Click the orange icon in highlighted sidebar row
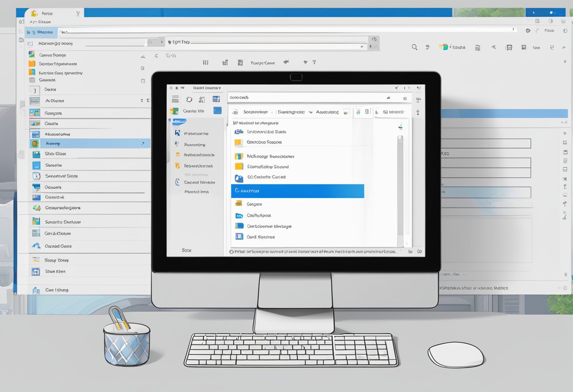The height and width of the screenshot is (392, 573). point(35,144)
